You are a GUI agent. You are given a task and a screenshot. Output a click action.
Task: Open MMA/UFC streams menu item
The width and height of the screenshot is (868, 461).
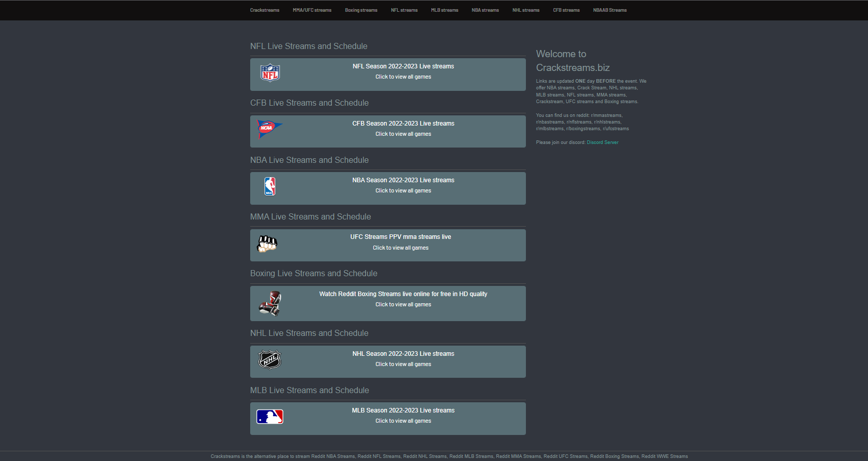(312, 10)
